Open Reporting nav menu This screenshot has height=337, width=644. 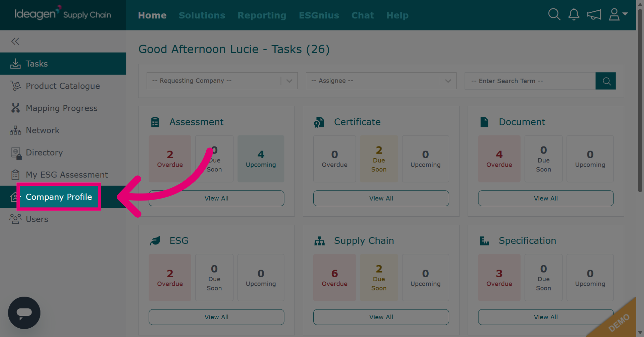tap(262, 15)
